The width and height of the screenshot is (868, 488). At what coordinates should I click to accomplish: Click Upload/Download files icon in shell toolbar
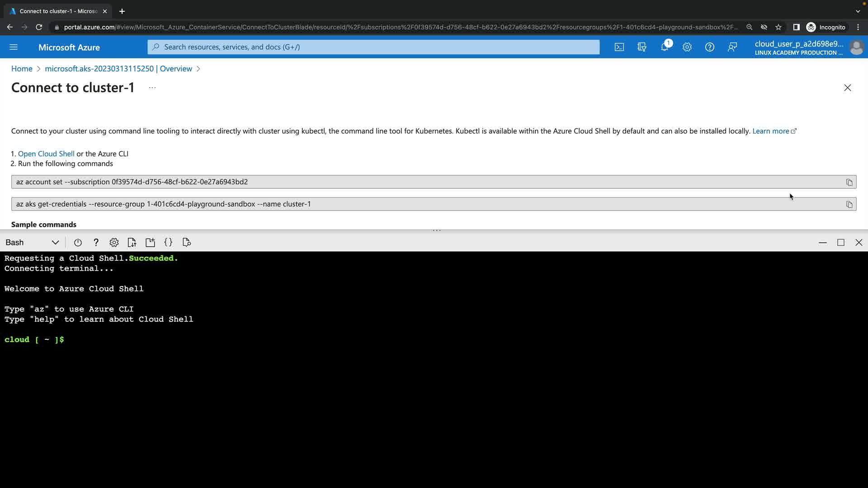click(132, 243)
